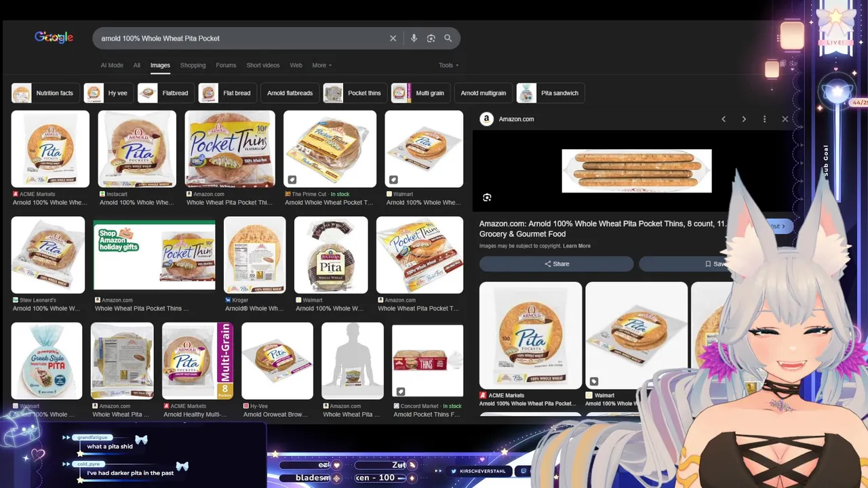Viewport: 868px width, 488px height.
Task: Click 'Arnold Healthy Multi-...' caption text
Action: pos(195,414)
